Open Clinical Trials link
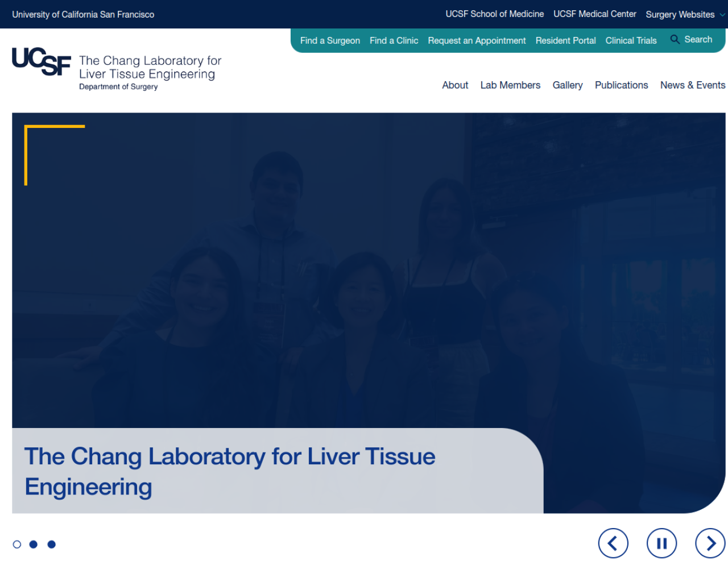Image resolution: width=728 pixels, height=582 pixels. [x=631, y=40]
